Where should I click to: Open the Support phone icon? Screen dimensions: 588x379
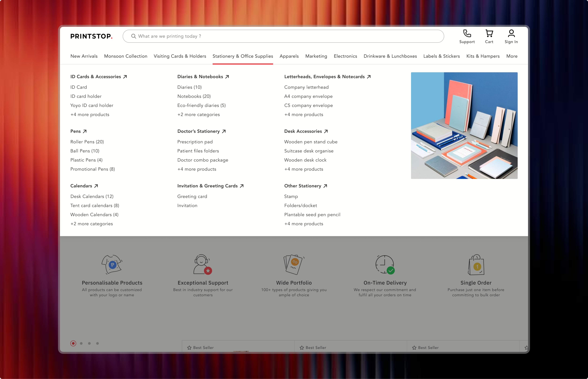(x=467, y=33)
